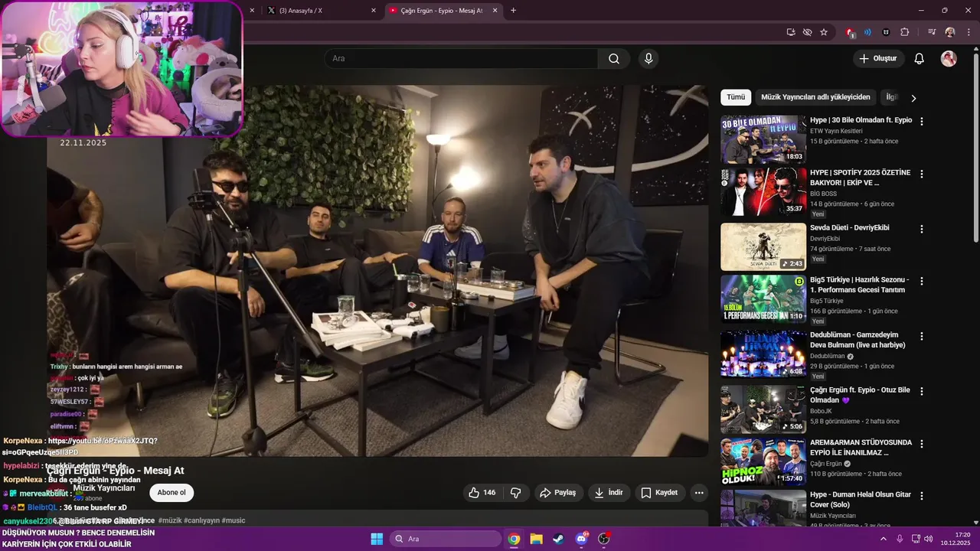
Task: Open volume control in system tray
Action: pos(929,539)
